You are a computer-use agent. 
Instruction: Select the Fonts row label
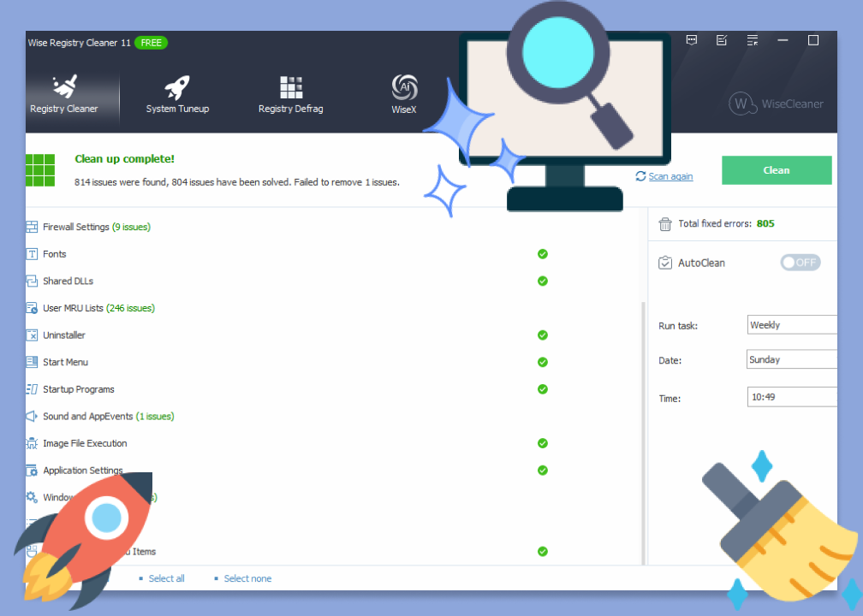click(55, 254)
